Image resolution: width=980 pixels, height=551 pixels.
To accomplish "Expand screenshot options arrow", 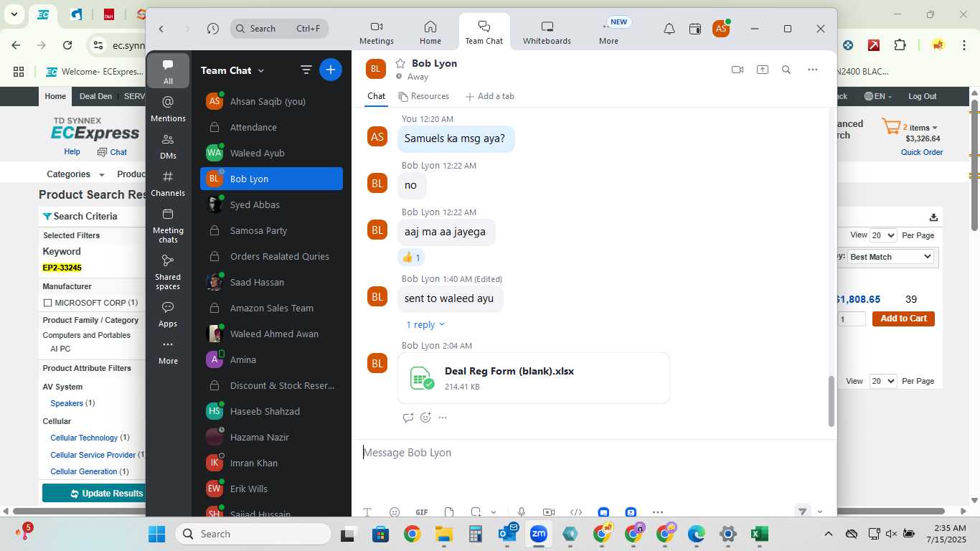I will coord(494,512).
